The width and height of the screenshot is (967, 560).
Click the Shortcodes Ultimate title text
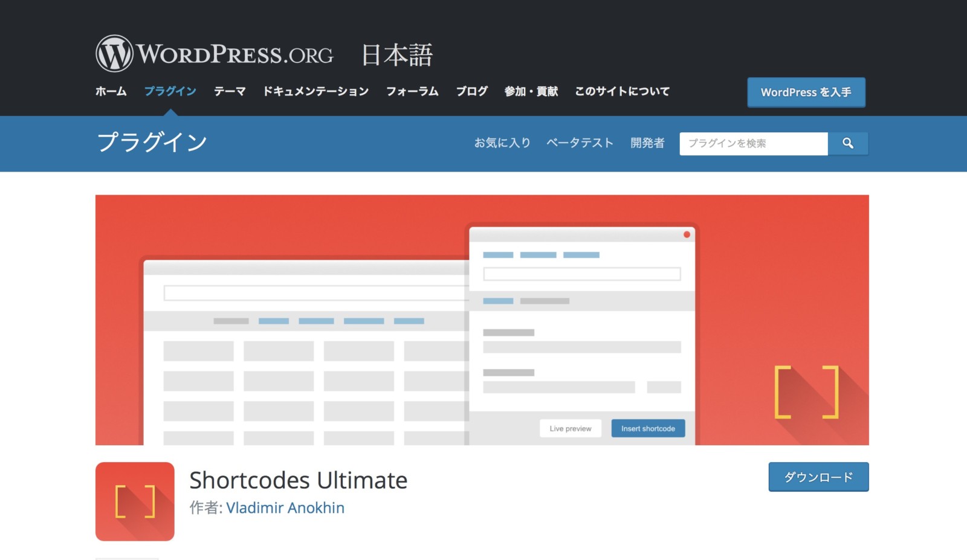coord(299,480)
